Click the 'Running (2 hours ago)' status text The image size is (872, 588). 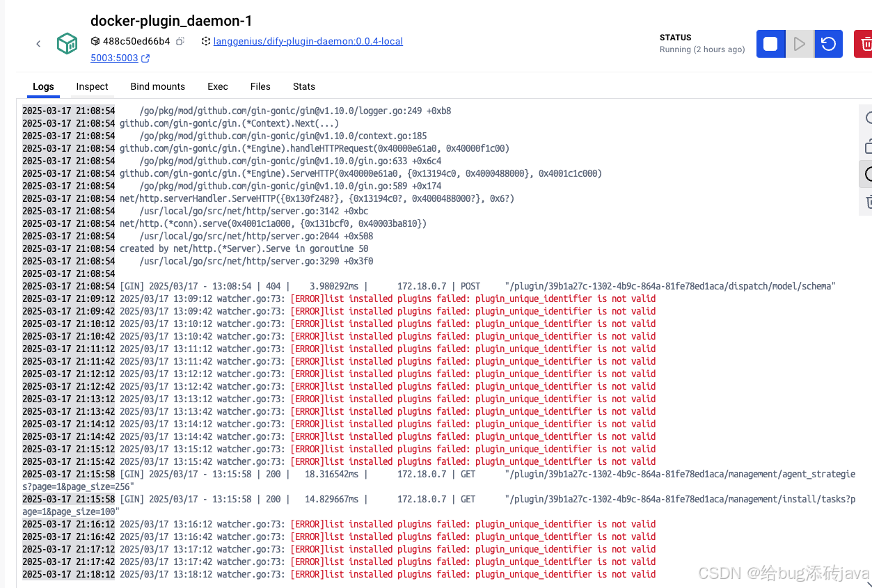702,49
